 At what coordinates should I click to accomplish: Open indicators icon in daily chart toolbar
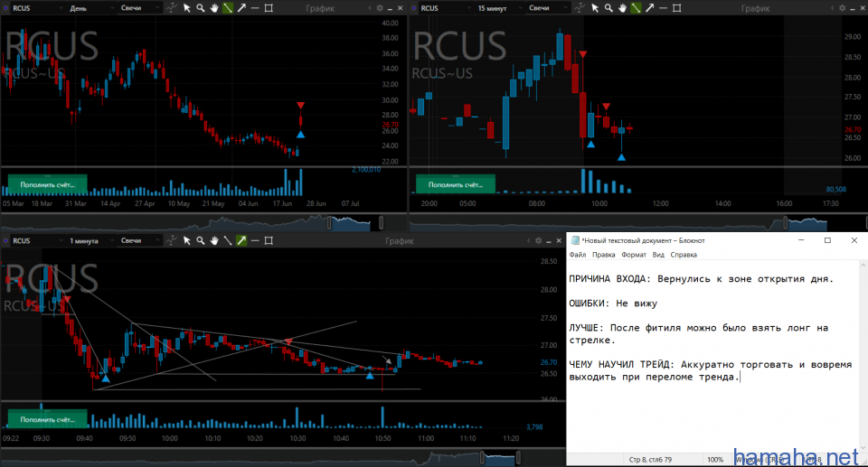172,8
